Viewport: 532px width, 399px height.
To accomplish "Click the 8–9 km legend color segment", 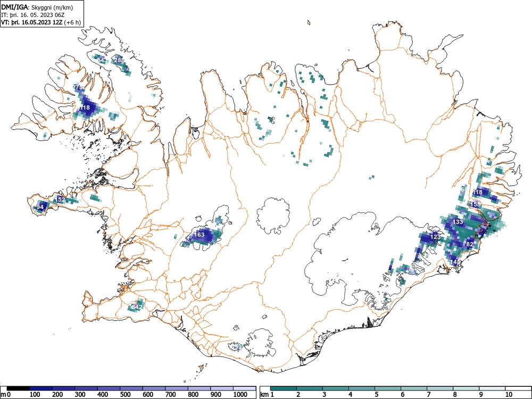I will tap(466, 388).
